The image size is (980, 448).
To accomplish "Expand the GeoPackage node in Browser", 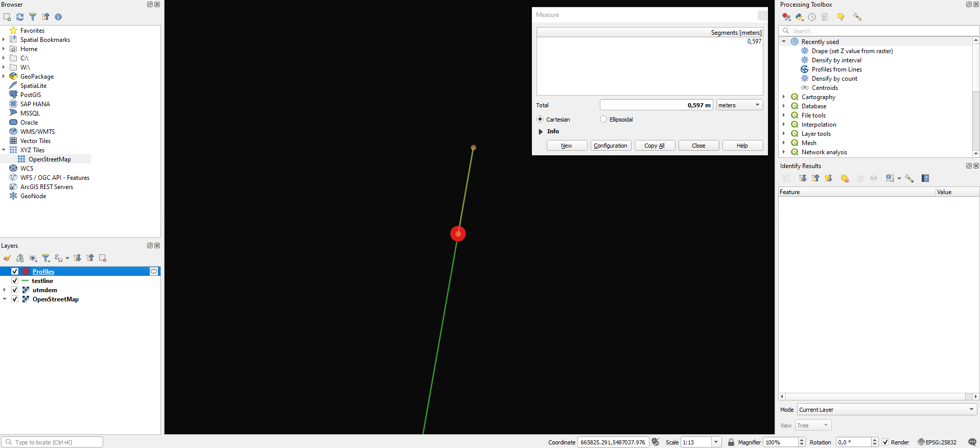I will (4, 76).
